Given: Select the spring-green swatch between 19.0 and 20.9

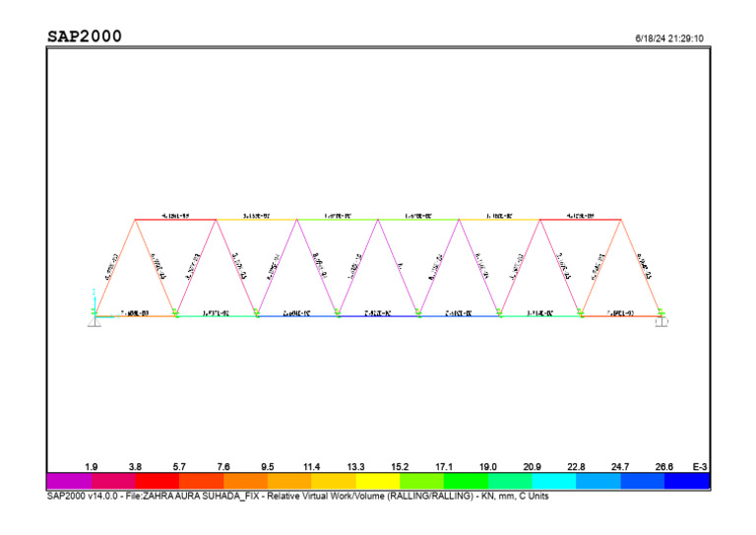Looking at the screenshot, I should point(510,481).
